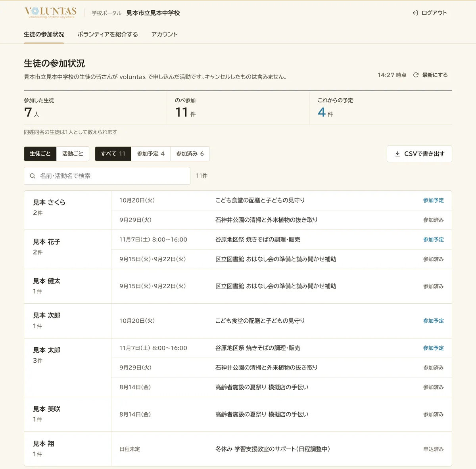The width and height of the screenshot is (476, 469).
Task: Click the refresh circular arrow icon
Action: click(x=416, y=75)
